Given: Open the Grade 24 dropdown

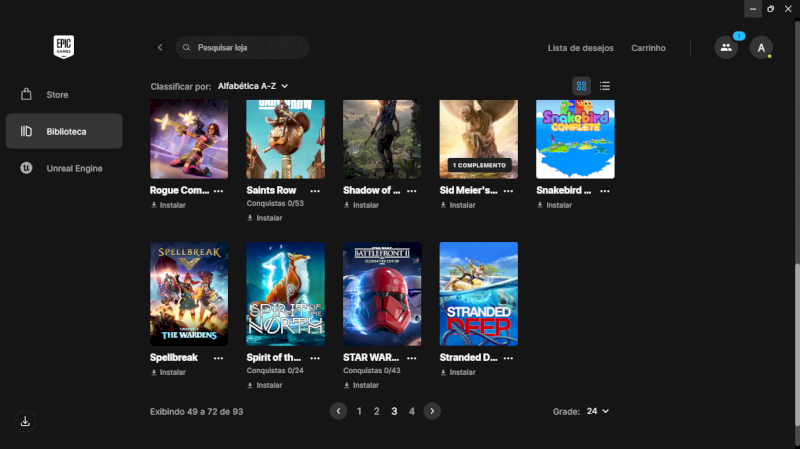Looking at the screenshot, I should [597, 411].
